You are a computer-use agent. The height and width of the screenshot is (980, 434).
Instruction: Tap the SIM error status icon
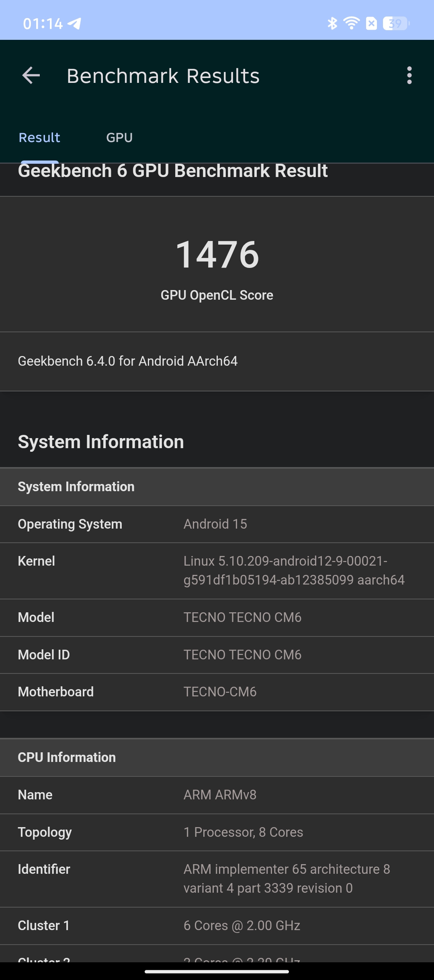pyautogui.click(x=372, y=23)
